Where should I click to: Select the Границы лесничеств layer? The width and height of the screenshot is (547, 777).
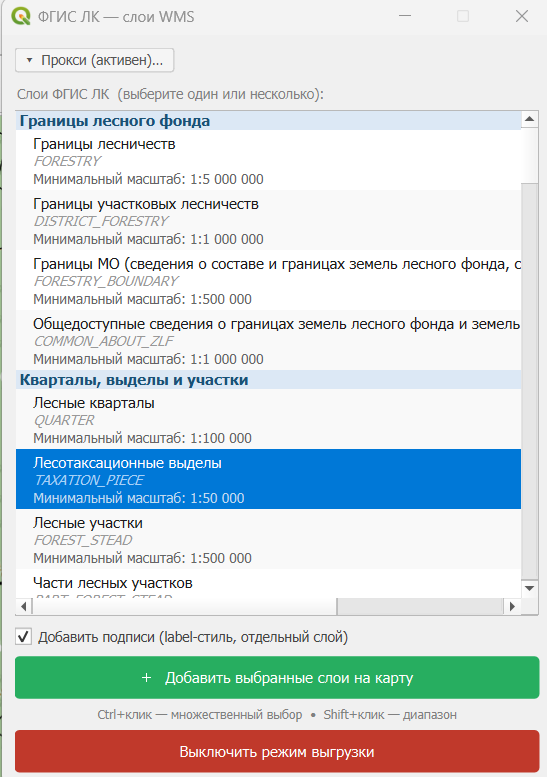(269, 161)
